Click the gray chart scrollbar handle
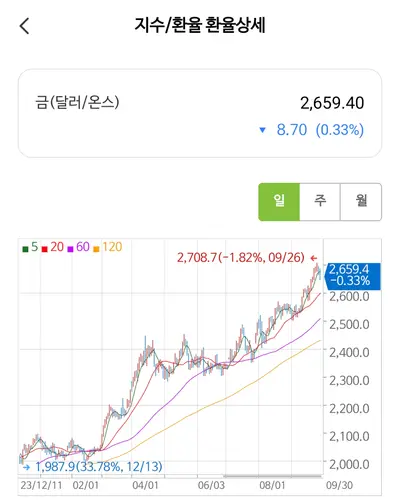 [x=273, y=476]
